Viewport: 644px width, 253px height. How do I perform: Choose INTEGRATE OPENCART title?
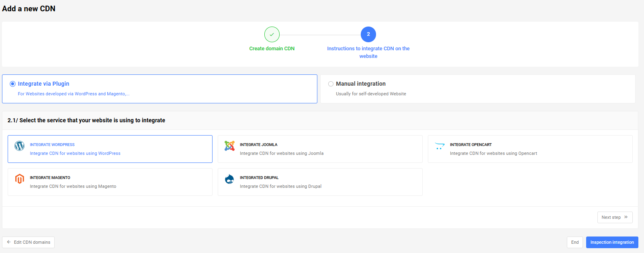[471, 145]
